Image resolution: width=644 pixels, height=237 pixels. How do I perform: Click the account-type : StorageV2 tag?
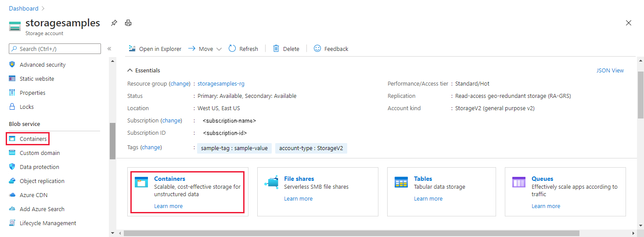[x=311, y=148]
